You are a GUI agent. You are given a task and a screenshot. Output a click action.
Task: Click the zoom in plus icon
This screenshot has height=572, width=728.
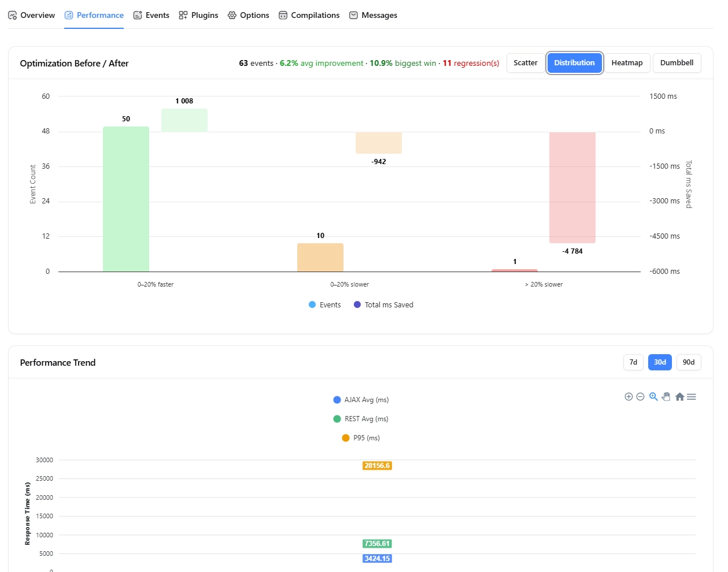click(629, 397)
